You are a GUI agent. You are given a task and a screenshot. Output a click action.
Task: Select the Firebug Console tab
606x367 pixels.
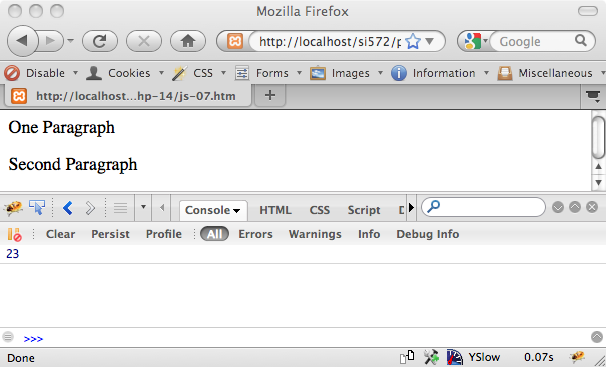[x=213, y=210]
